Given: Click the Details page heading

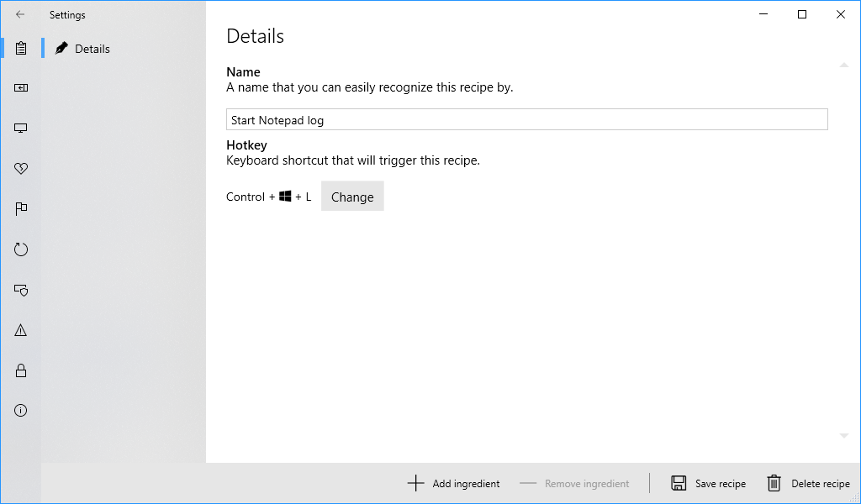Looking at the screenshot, I should point(256,36).
